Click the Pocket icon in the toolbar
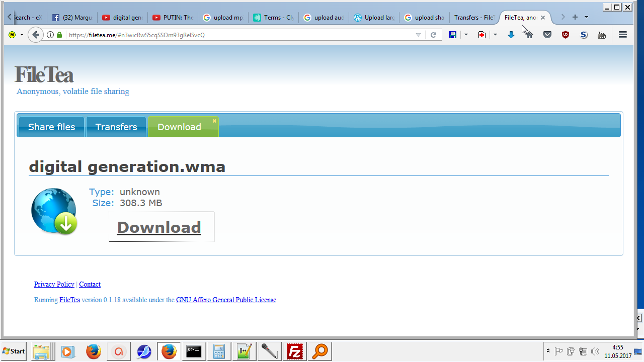This screenshot has height=362, width=644. coord(547,35)
